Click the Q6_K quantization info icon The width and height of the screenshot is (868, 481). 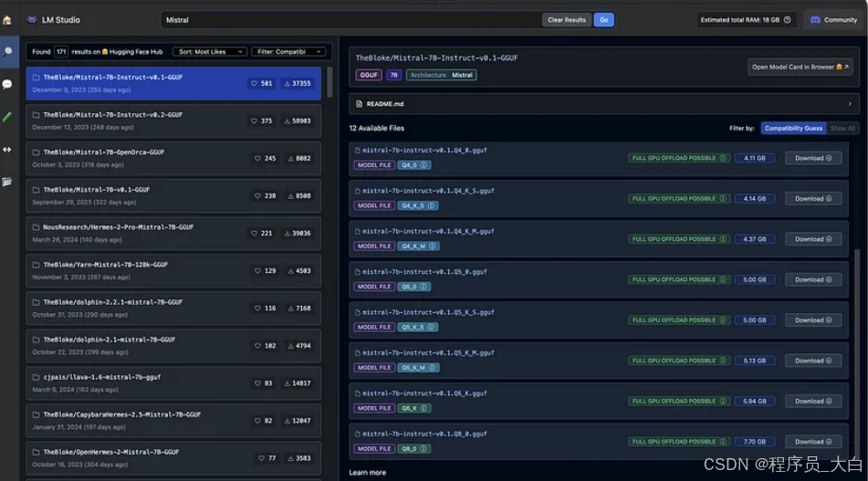coord(424,408)
